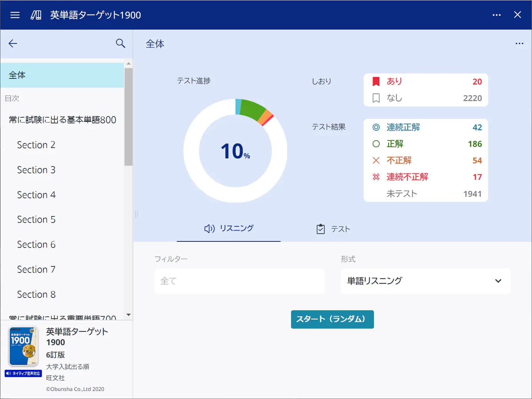
Task: Click the speaker icon next to リスニング
Action: tap(208, 228)
